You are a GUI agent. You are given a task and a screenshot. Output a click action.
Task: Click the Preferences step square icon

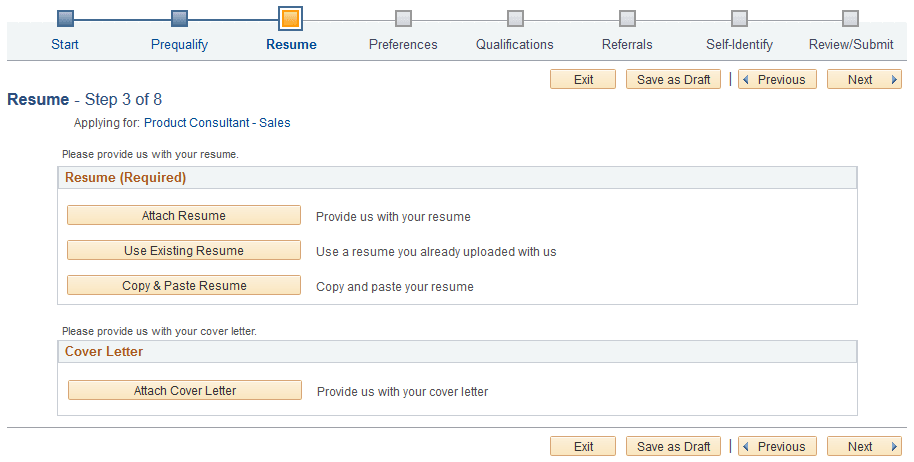tap(403, 18)
